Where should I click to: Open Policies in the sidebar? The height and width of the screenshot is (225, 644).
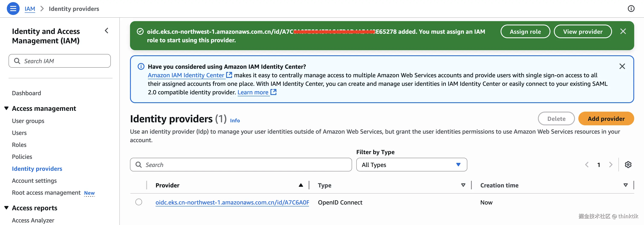[22, 157]
